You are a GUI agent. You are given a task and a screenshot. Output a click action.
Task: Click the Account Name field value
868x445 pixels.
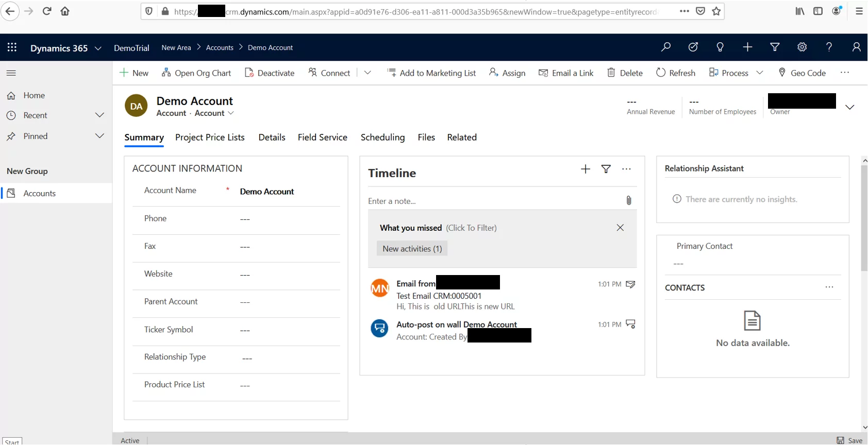click(267, 192)
